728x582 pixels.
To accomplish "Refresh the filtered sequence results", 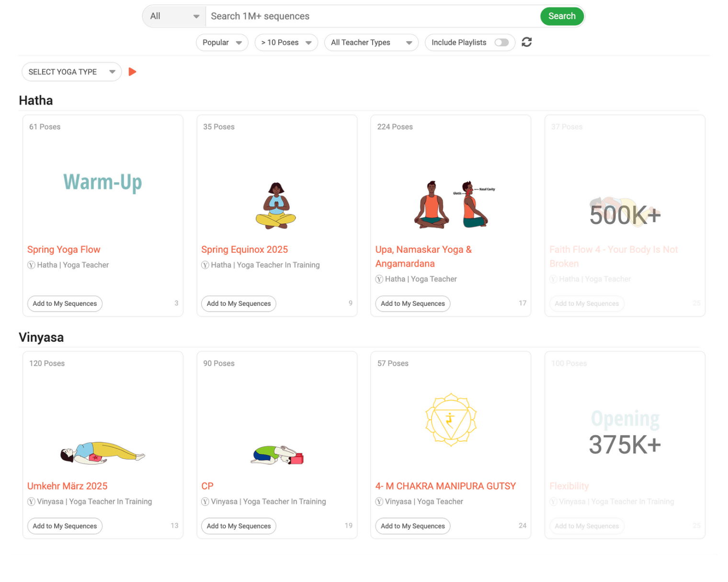I will point(526,42).
